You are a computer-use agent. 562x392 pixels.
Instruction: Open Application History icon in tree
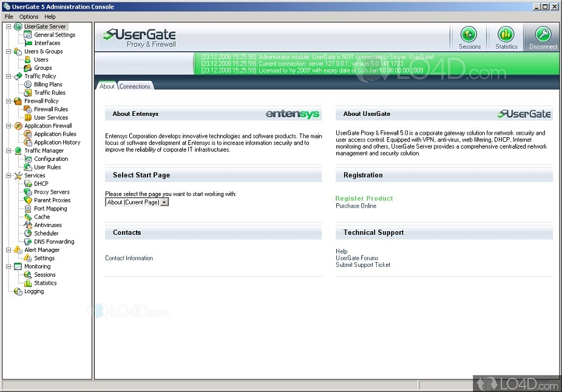click(x=28, y=142)
